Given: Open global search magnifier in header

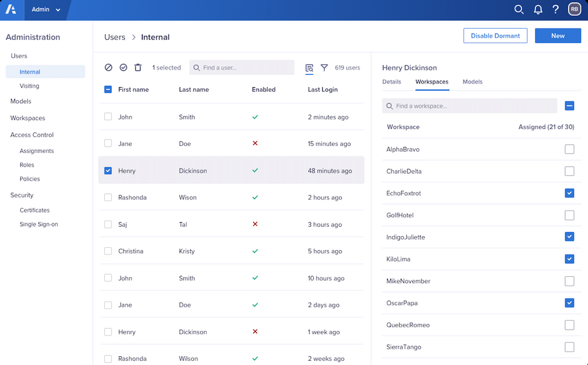Looking at the screenshot, I should pyautogui.click(x=519, y=9).
